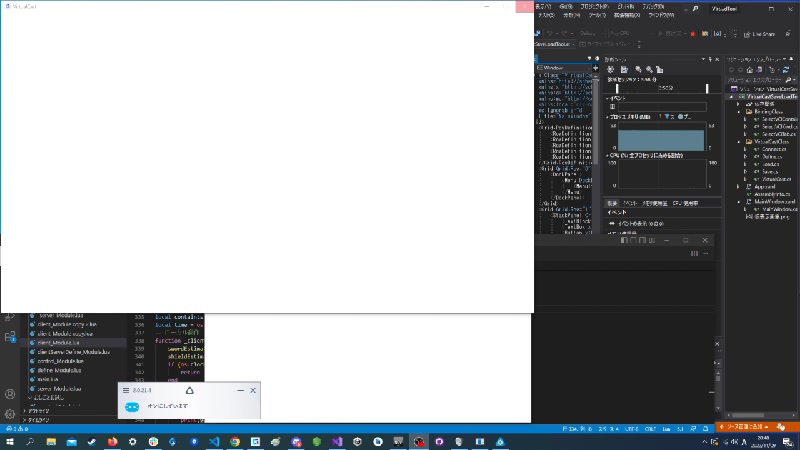Select Define.cs in Solution Explorer
Image resolution: width=800 pixels, height=450 pixels.
tap(772, 157)
